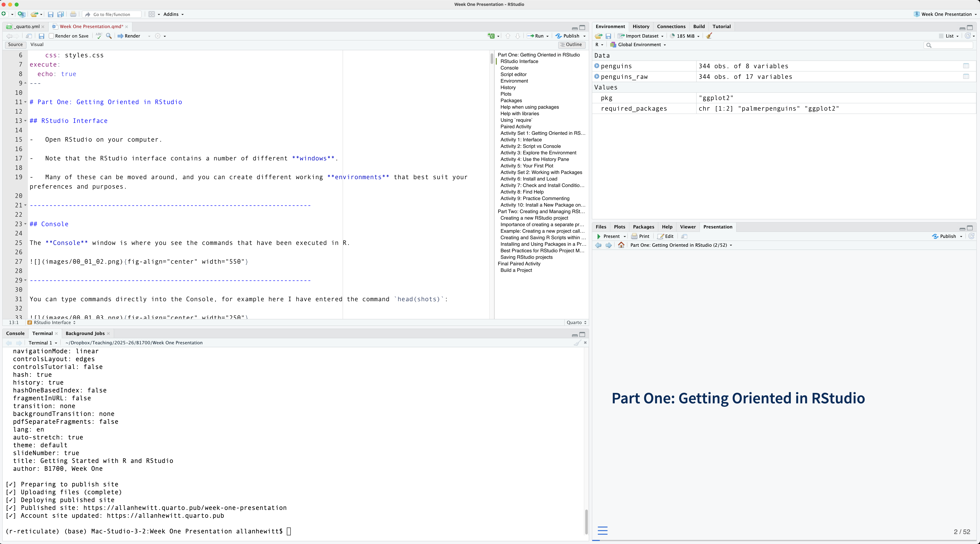The height and width of the screenshot is (544, 980).
Task: Start the slideshow with the Present button
Action: pyautogui.click(x=608, y=236)
